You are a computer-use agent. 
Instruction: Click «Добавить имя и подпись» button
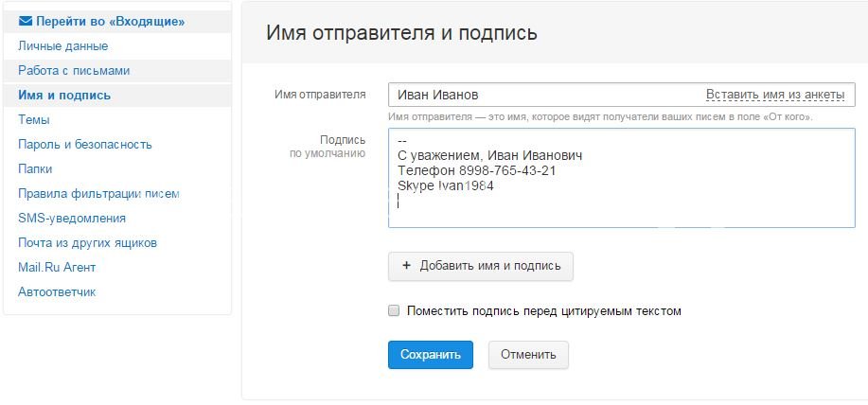(x=481, y=266)
